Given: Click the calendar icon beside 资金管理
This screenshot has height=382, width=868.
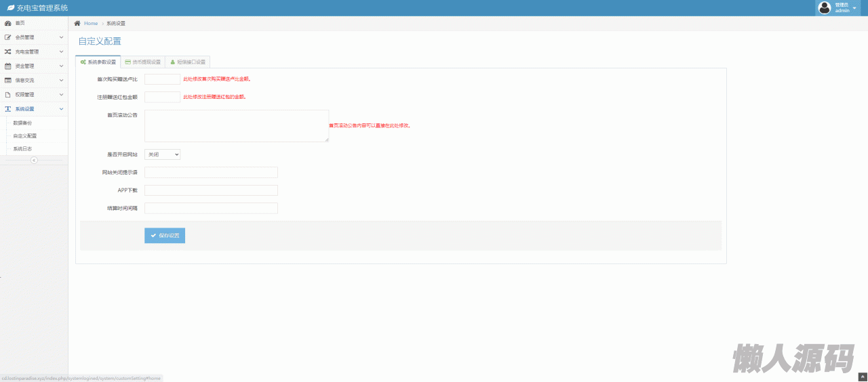Looking at the screenshot, I should [8, 66].
